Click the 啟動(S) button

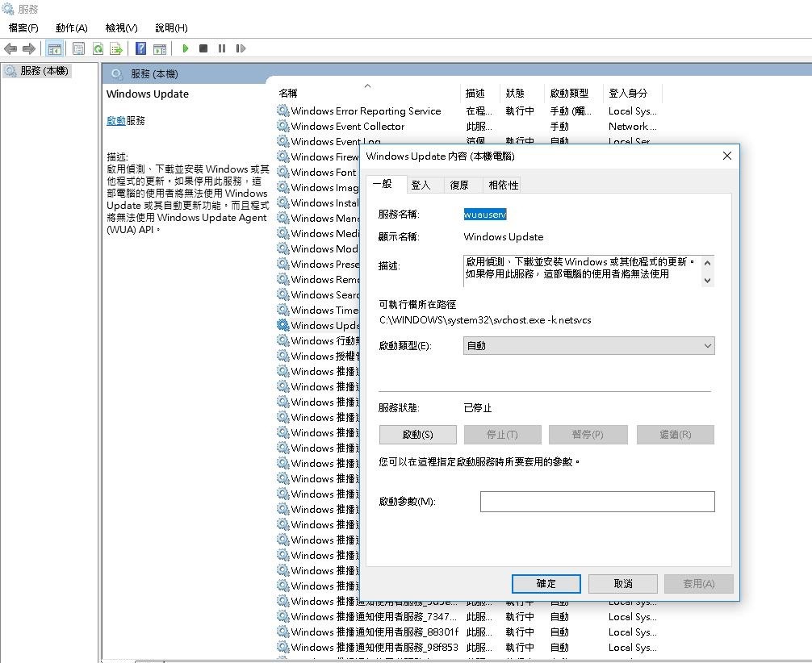pyautogui.click(x=418, y=435)
